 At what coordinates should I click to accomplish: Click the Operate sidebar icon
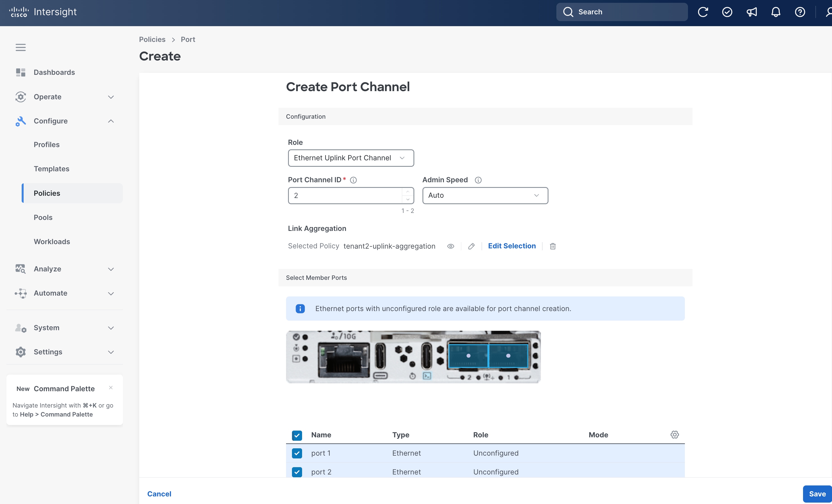click(x=21, y=97)
